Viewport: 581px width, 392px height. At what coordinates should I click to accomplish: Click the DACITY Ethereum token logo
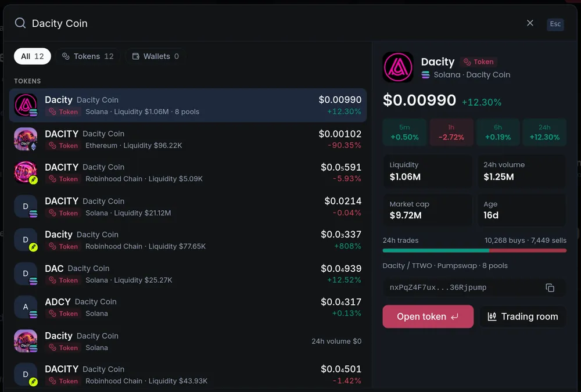point(26,139)
